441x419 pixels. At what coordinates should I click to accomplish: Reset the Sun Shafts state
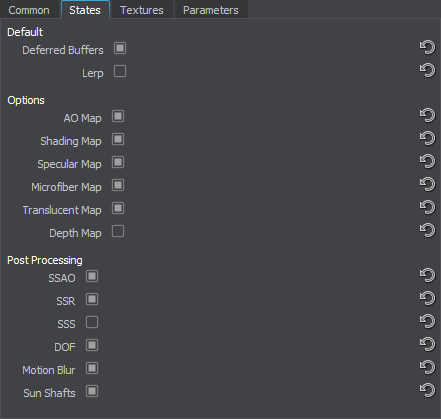427,390
